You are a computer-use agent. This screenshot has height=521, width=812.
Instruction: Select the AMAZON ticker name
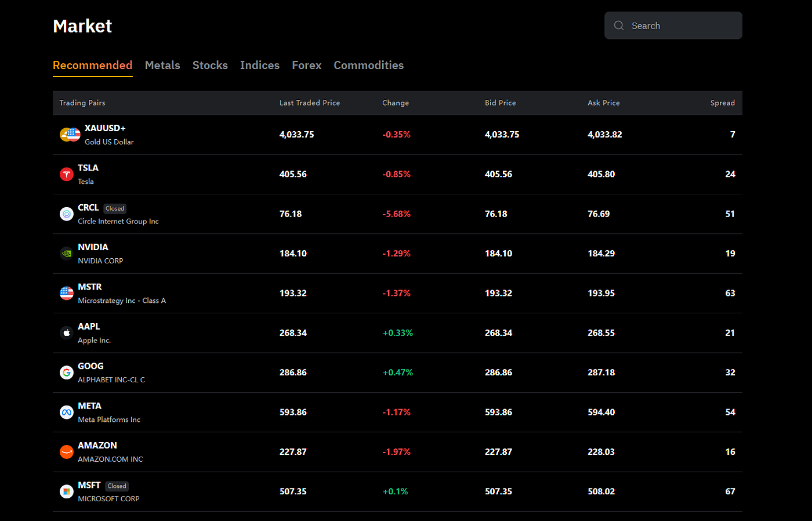97,446
